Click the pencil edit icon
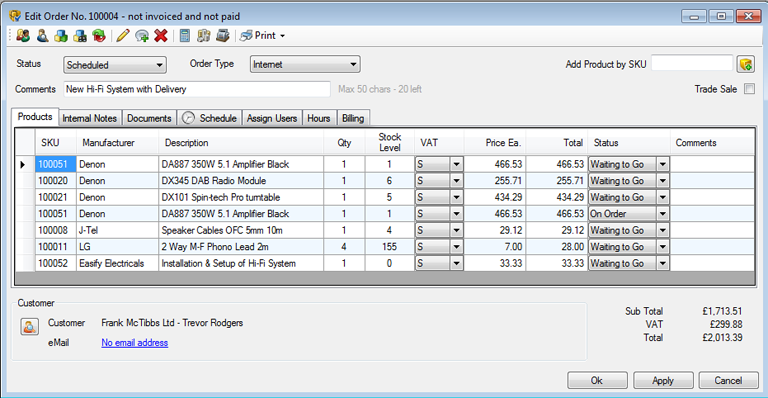 click(x=123, y=36)
